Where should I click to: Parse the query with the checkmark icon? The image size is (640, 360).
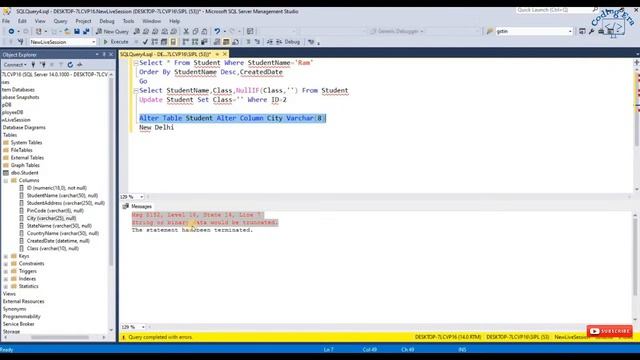(x=145, y=42)
